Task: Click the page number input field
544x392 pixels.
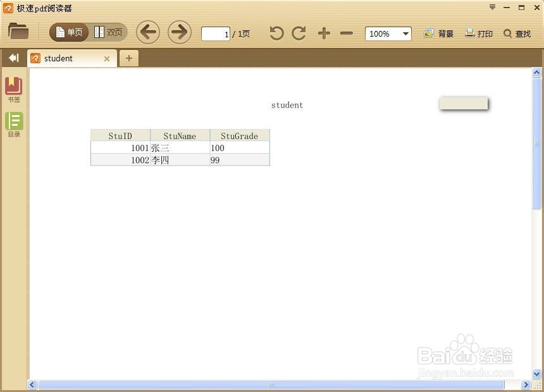Action: click(x=217, y=34)
